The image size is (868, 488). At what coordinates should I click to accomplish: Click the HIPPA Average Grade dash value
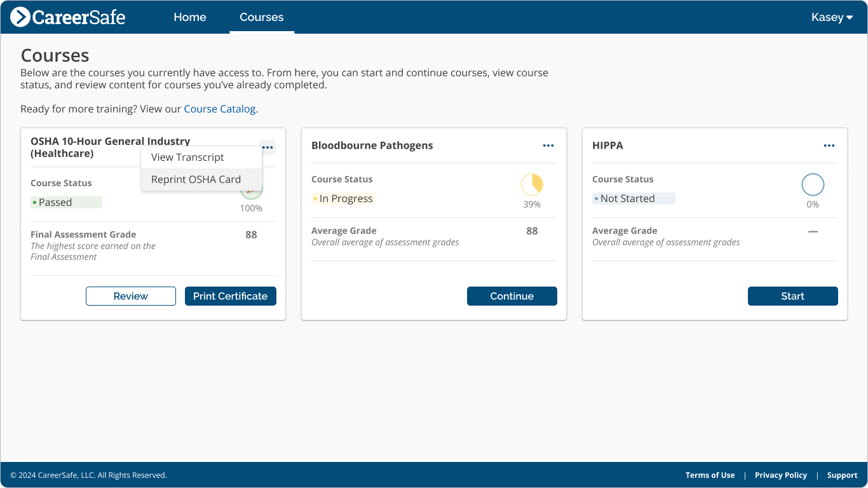(x=813, y=231)
